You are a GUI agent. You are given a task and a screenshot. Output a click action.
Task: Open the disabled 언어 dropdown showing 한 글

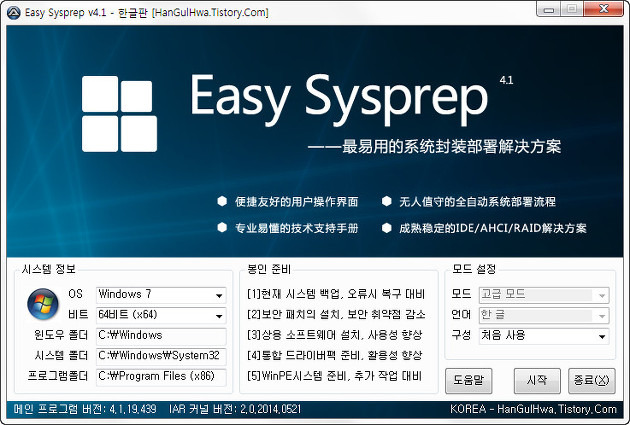pyautogui.click(x=544, y=315)
